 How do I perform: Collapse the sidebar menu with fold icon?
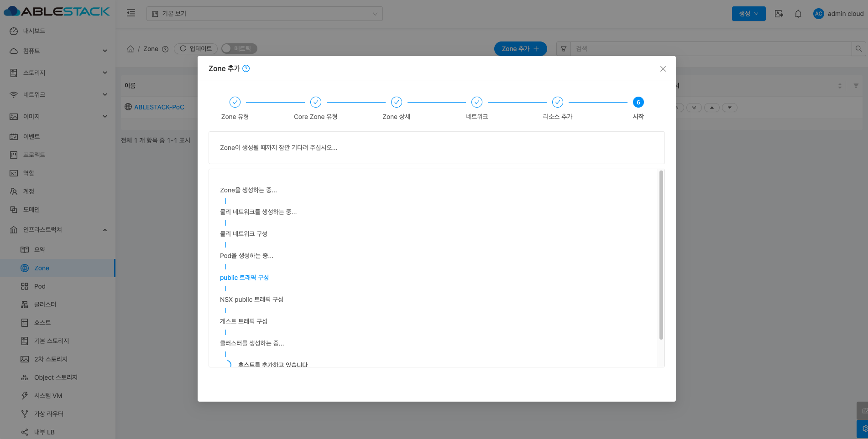131,13
